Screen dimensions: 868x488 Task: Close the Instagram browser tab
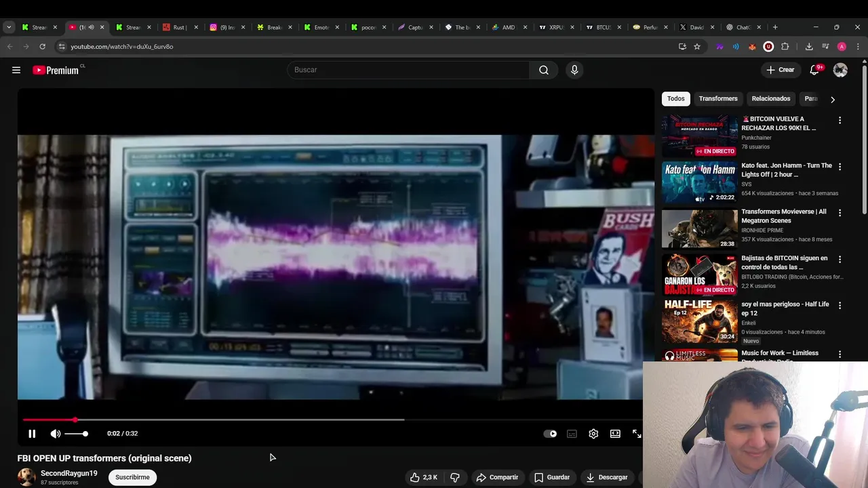[x=243, y=27]
